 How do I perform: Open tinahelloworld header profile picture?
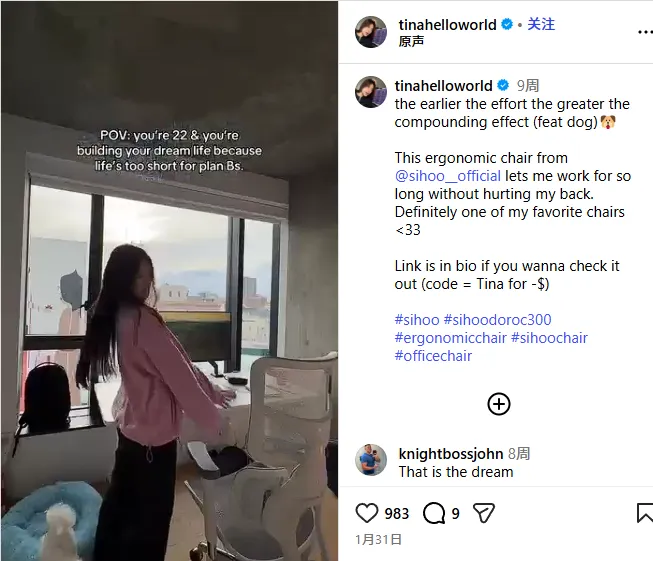coord(371,32)
